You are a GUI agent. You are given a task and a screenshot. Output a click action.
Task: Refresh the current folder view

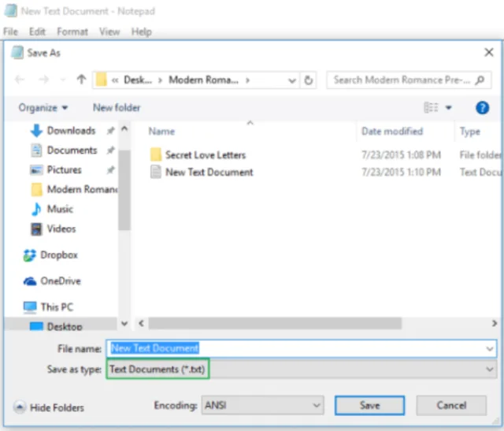tap(308, 80)
